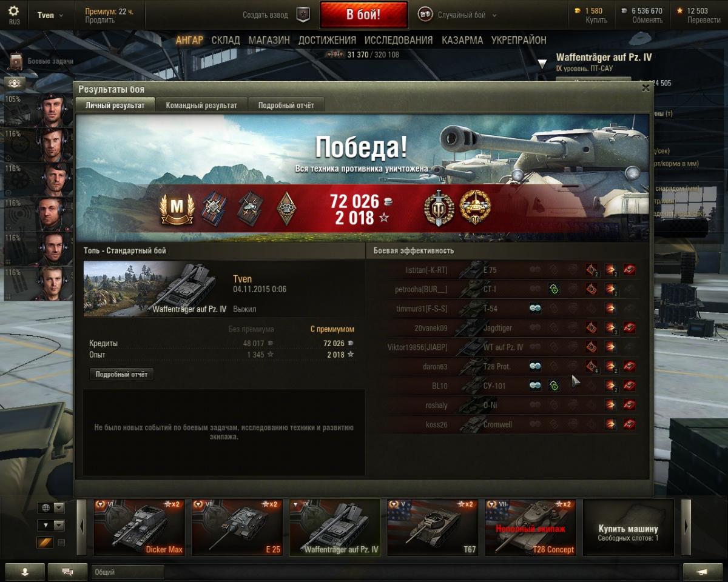This screenshot has width=728, height=582.
Task: Click the golden tank achievement medal
Action: click(x=476, y=207)
